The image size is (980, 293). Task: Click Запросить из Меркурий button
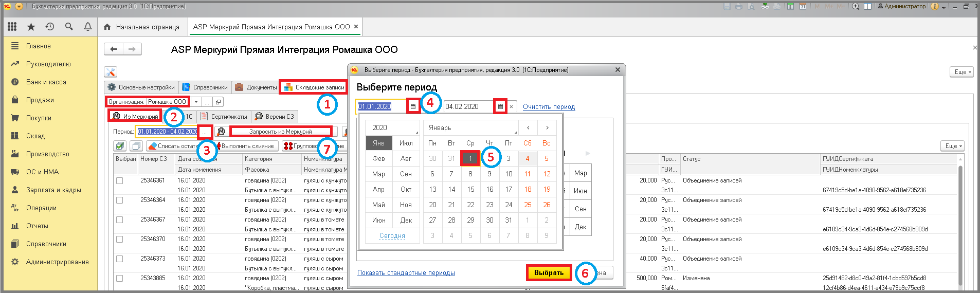(x=281, y=132)
